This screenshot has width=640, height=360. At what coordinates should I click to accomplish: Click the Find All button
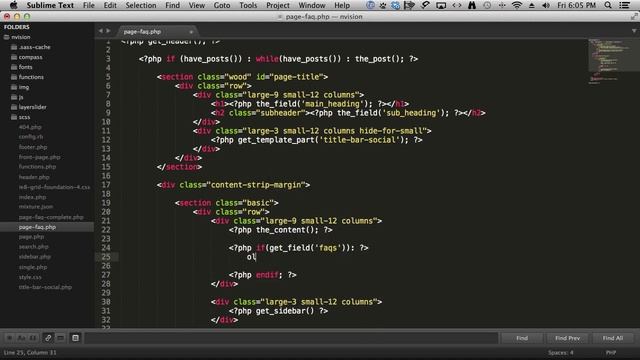[613, 338]
